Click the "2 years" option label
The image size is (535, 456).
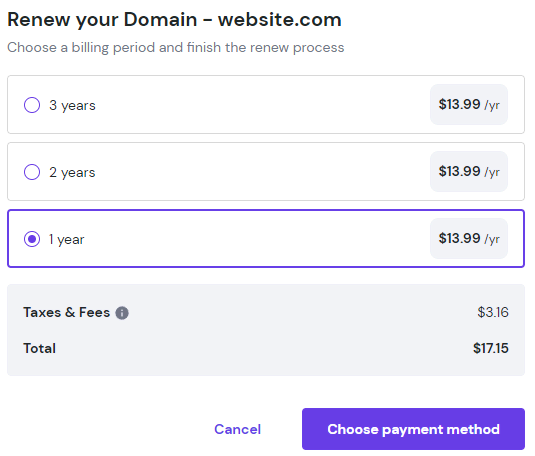(x=72, y=172)
